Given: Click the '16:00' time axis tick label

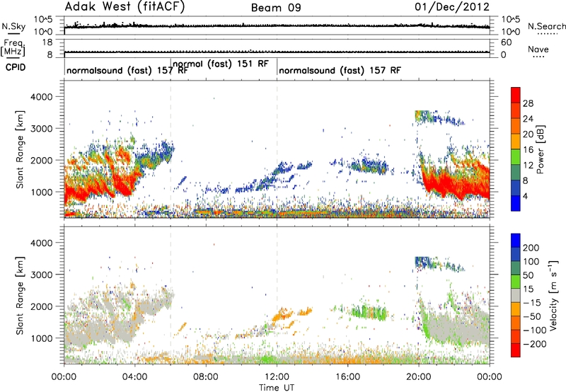Looking at the screenshot, I should pos(347,377).
